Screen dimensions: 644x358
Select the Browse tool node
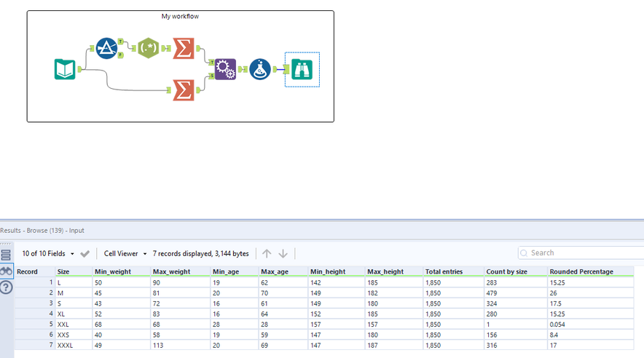point(302,69)
